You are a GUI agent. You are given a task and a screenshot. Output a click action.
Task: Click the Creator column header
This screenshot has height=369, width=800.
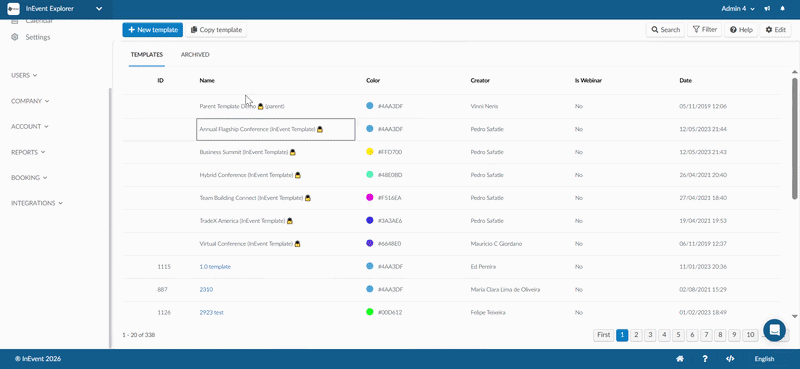point(480,81)
